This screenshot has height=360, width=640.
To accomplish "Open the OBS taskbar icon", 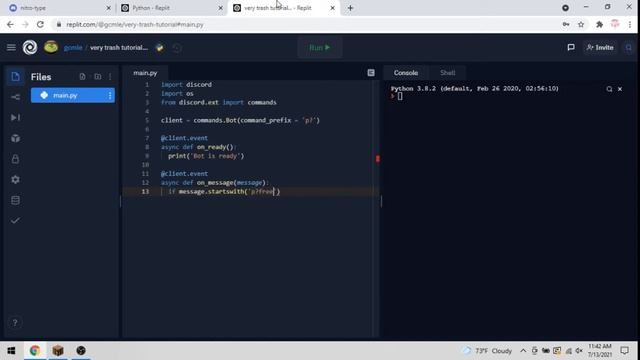I will coord(81,351).
